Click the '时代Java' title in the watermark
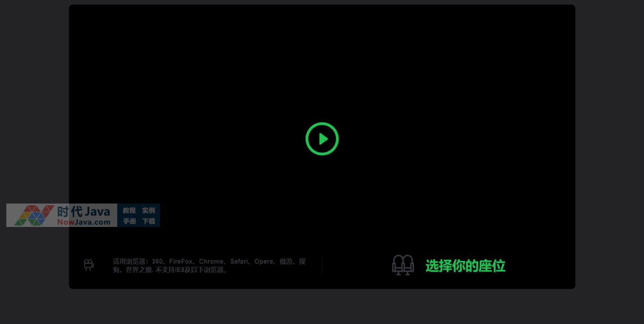The width and height of the screenshot is (644, 324). (84, 211)
